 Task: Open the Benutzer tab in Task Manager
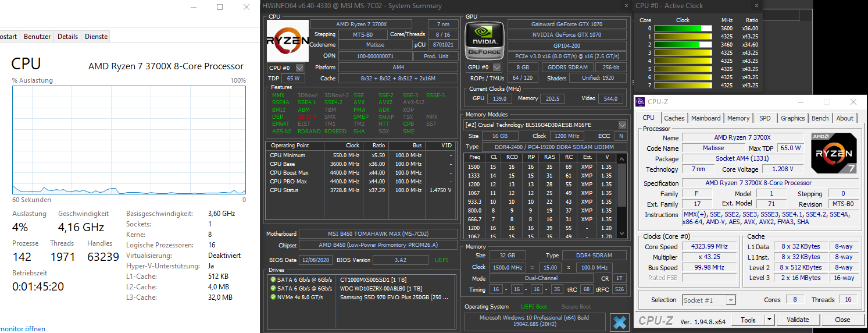[x=37, y=36]
